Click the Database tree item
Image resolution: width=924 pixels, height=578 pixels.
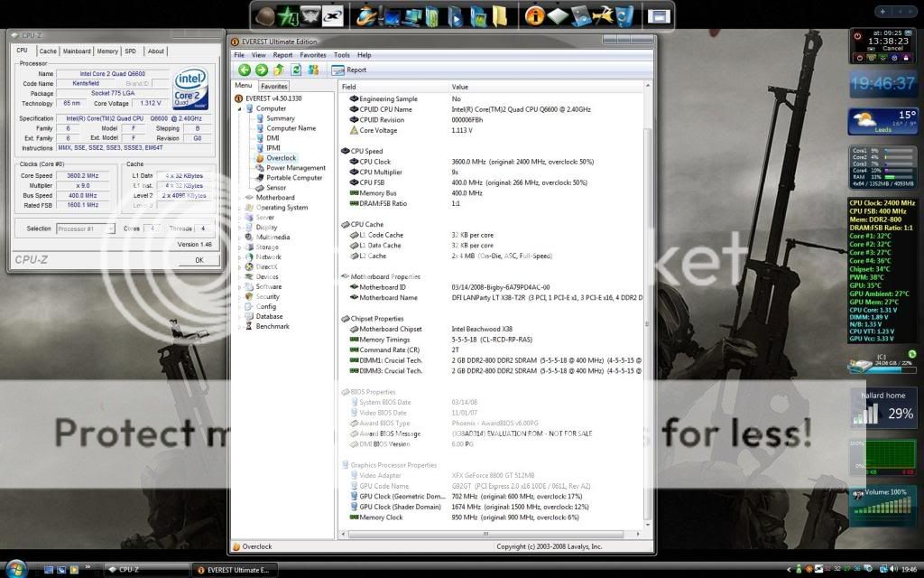coord(269,317)
